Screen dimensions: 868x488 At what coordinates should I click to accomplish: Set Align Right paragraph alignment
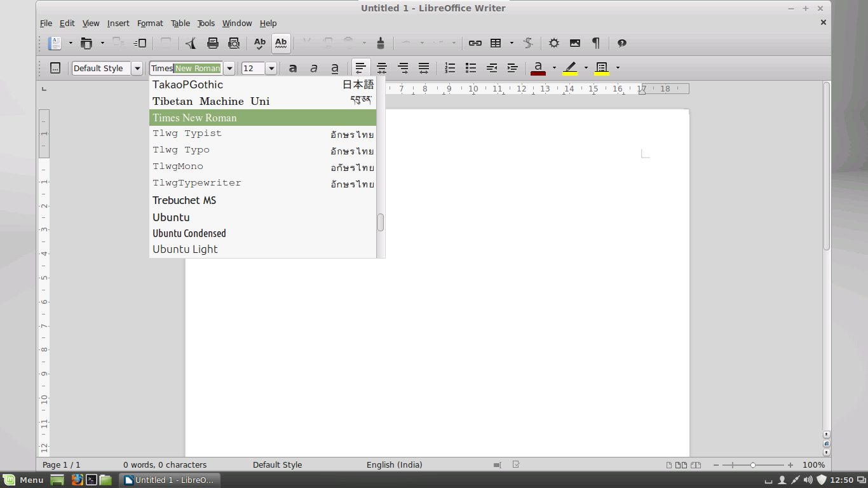(x=403, y=68)
